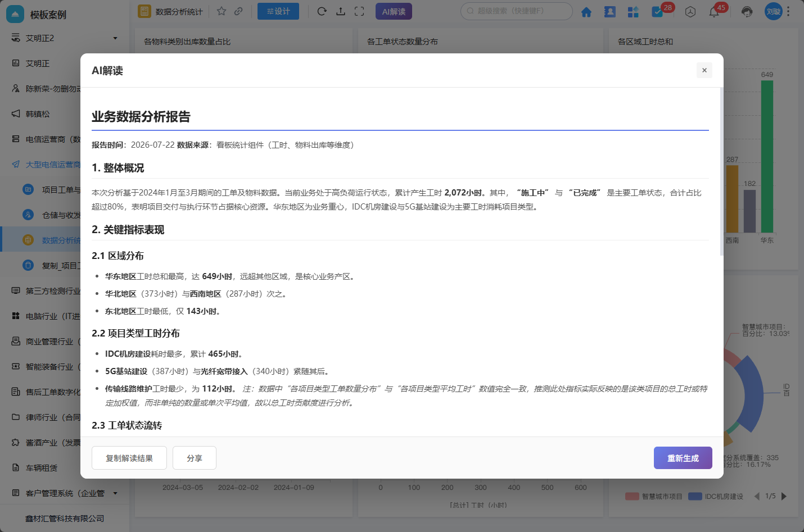Click the 重新生成 button
Viewport: 804px width, 532px height.
click(x=683, y=458)
